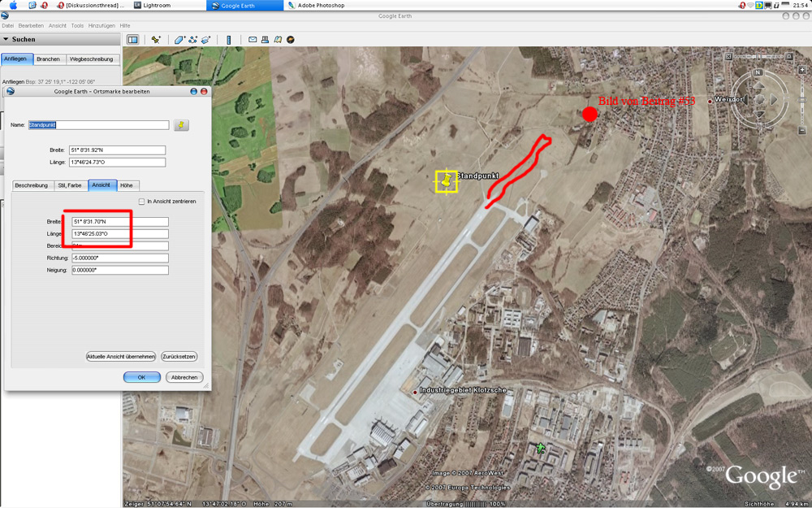812x508 pixels.
Task: Toggle the sidebar panel icon
Action: tap(133, 39)
